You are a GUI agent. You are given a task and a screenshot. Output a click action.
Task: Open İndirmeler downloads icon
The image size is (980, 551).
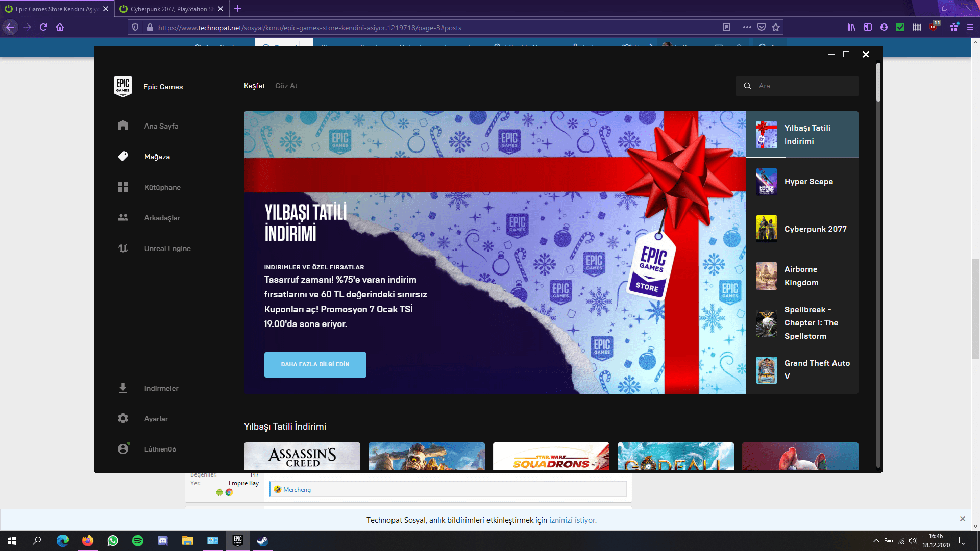(123, 388)
